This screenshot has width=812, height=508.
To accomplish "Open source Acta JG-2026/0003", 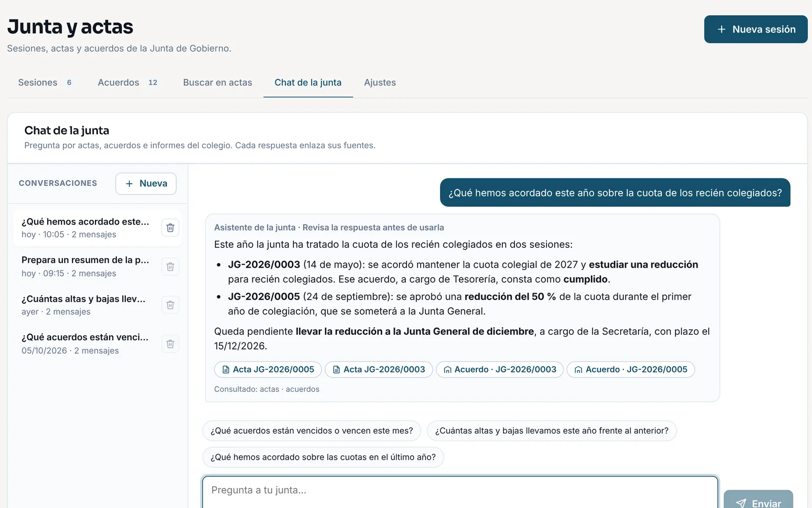I will tap(379, 370).
